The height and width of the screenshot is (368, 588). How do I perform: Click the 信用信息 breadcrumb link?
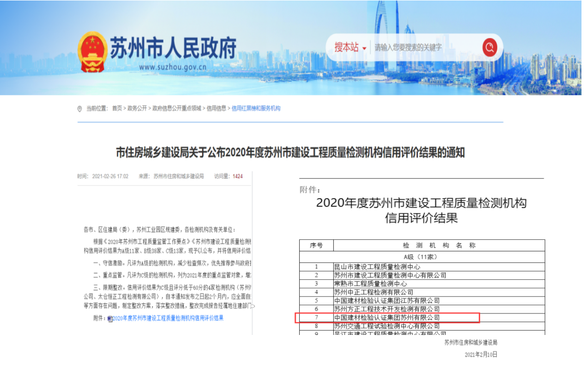[216, 108]
